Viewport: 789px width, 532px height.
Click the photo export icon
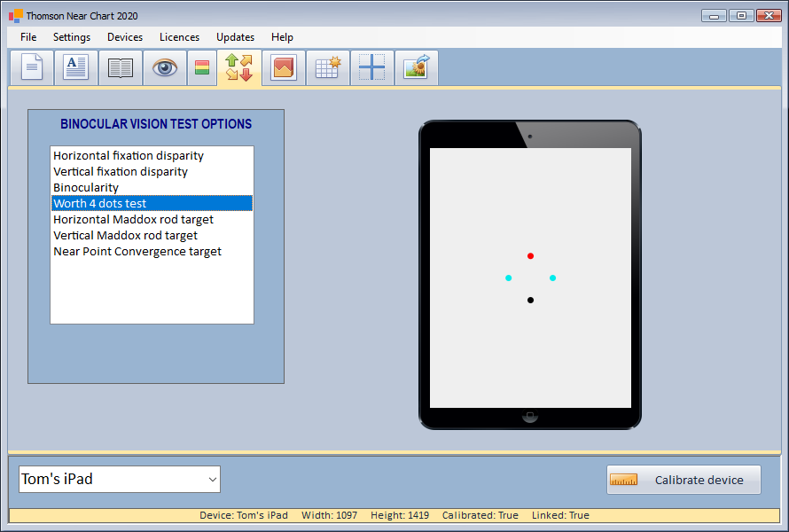(x=416, y=68)
